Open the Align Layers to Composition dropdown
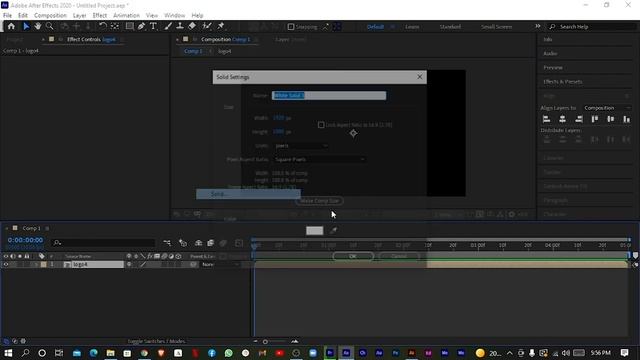Image resolution: width=640 pixels, height=360 pixels. click(x=607, y=108)
